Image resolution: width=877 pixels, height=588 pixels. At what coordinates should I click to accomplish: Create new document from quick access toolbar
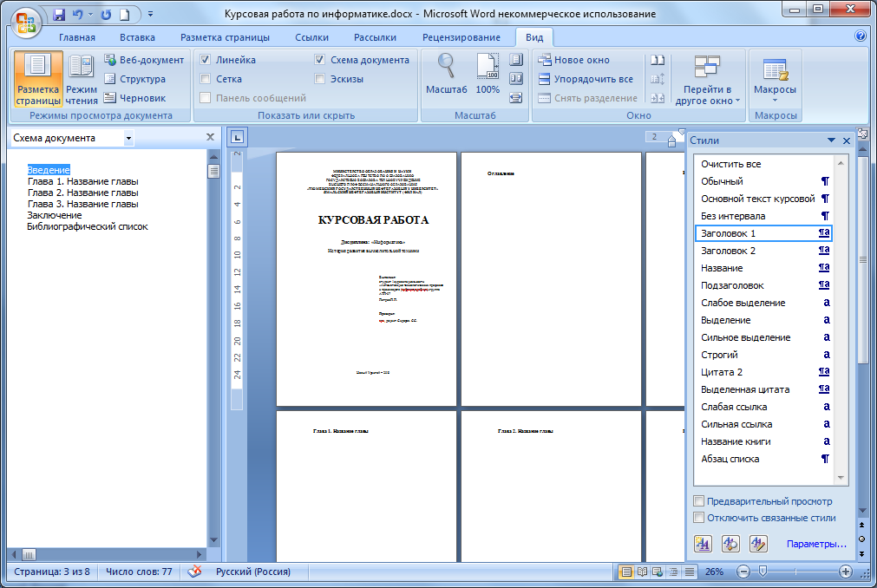125,15
